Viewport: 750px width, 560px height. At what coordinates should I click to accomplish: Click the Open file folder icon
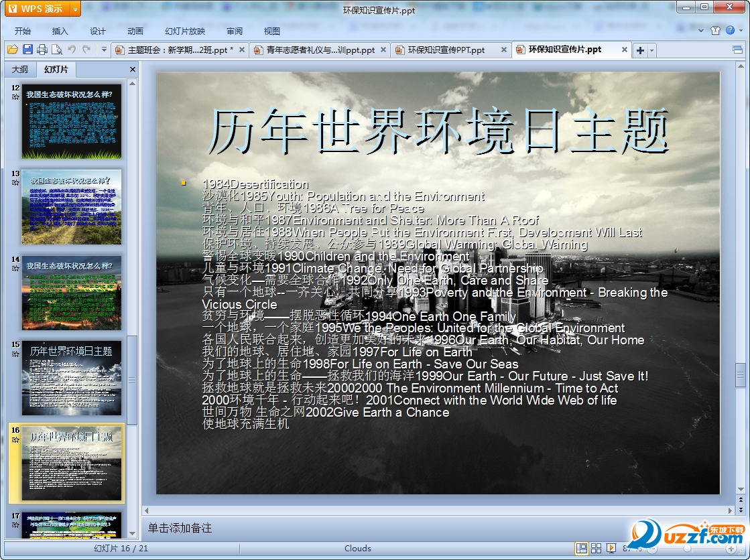click(13, 50)
